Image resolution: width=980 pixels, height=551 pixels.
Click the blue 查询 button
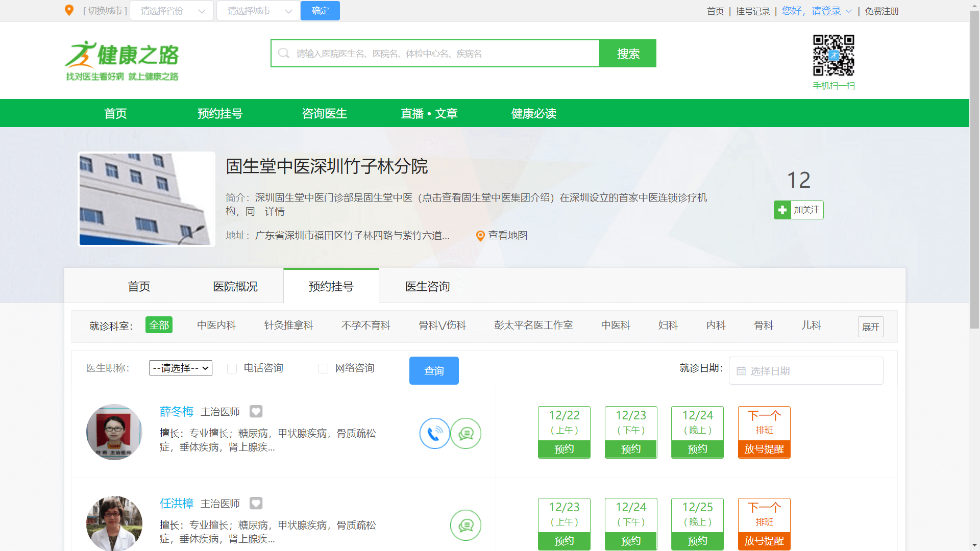434,370
